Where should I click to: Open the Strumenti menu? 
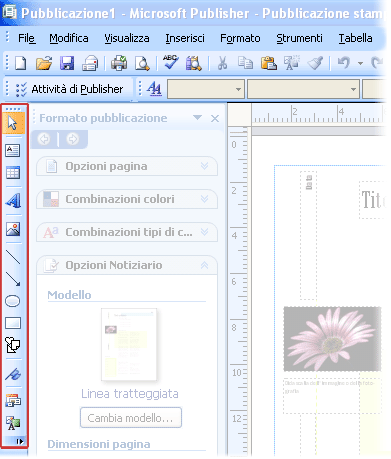point(299,38)
